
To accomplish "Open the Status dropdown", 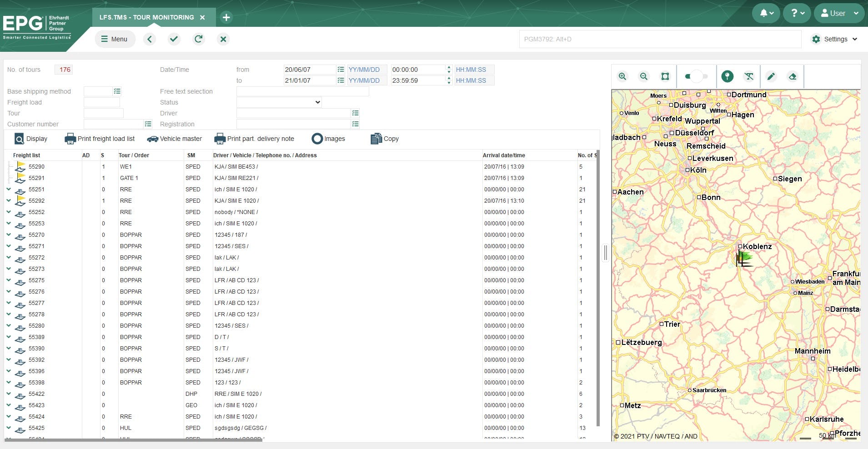I will click(x=278, y=102).
